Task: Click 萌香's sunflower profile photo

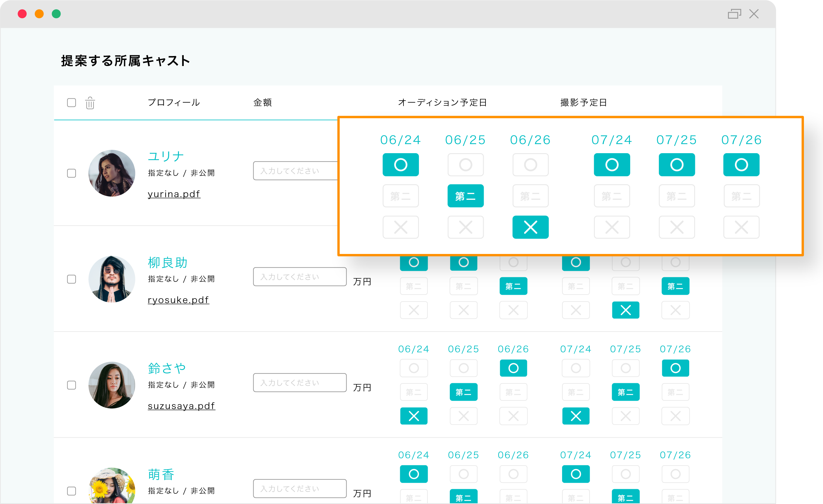Action: click(112, 485)
